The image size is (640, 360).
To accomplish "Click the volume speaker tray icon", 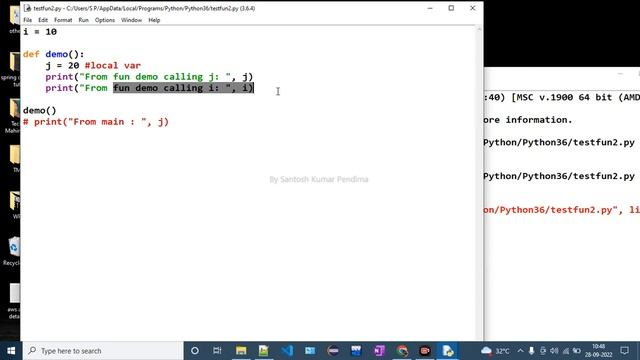I will (554, 351).
